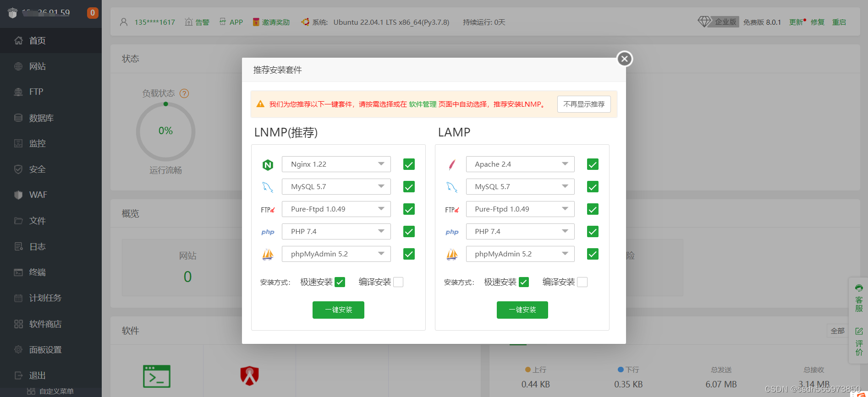Click the alarm bell icon beside 告警
868x397 pixels.
[x=188, y=22]
